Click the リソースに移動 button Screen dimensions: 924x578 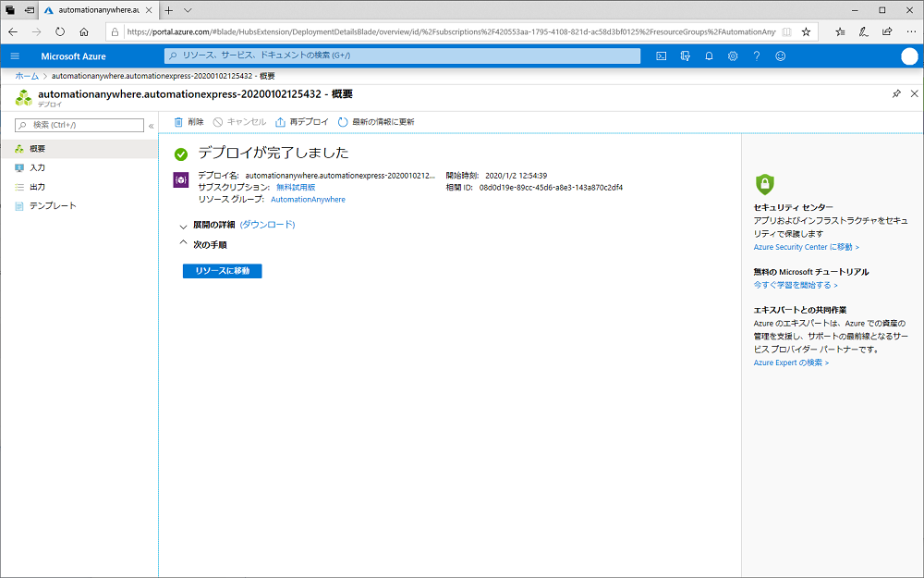[222, 271]
